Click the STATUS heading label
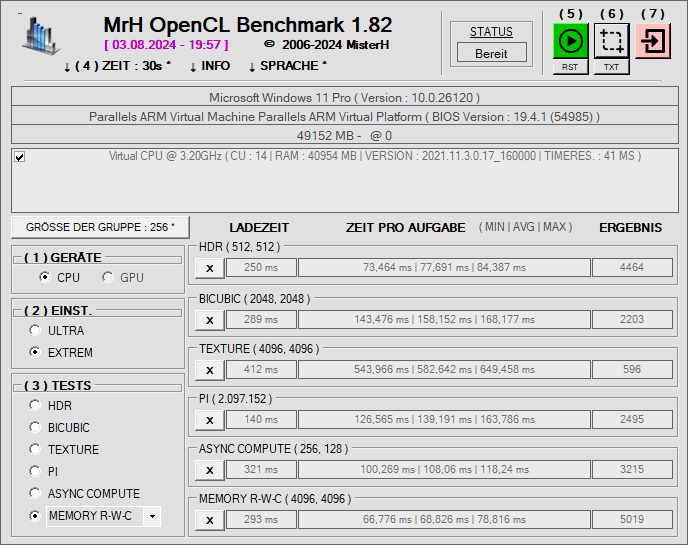The width and height of the screenshot is (688, 545). click(491, 32)
